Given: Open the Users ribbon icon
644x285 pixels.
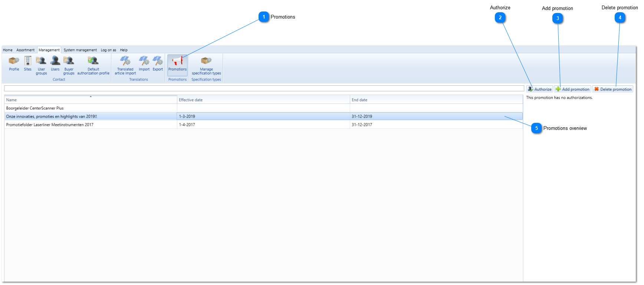Looking at the screenshot, I should (x=55, y=63).
